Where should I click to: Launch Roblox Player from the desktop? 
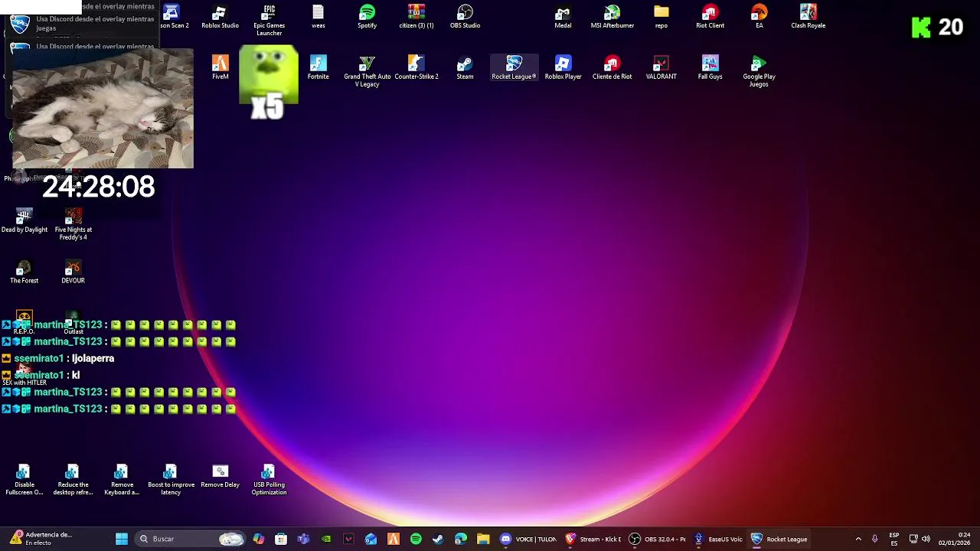coord(563,67)
